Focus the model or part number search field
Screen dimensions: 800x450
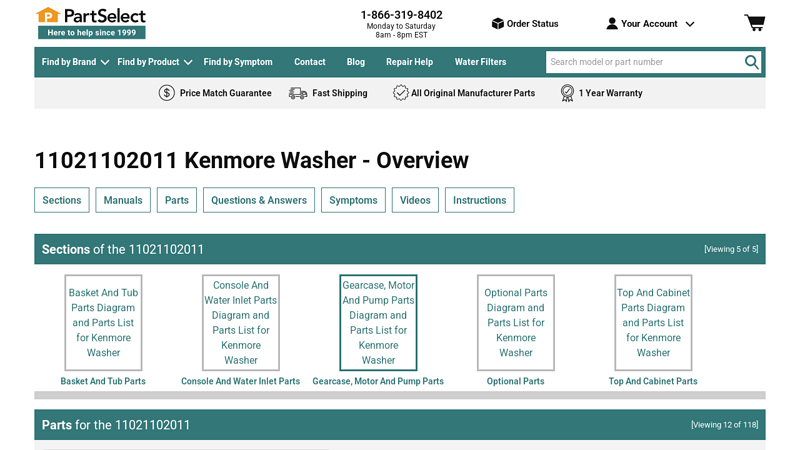tap(644, 62)
